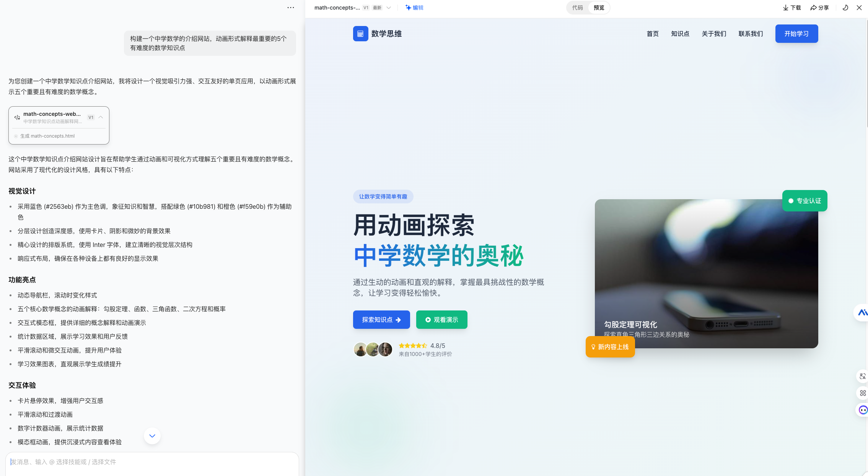Switch to the 预览 tab

pos(599,8)
